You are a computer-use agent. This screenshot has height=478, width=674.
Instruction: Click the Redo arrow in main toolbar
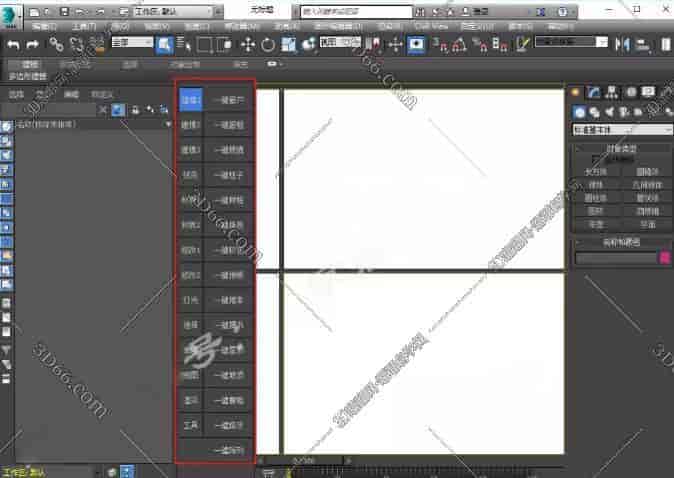(x=32, y=44)
